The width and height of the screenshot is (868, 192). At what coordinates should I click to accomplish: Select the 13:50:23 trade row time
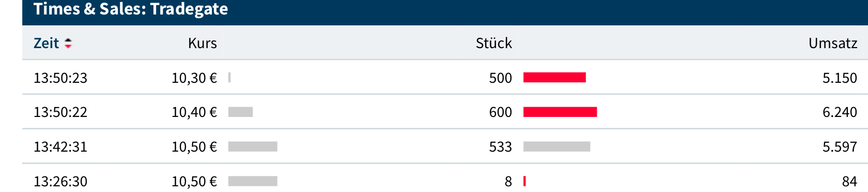(60, 78)
